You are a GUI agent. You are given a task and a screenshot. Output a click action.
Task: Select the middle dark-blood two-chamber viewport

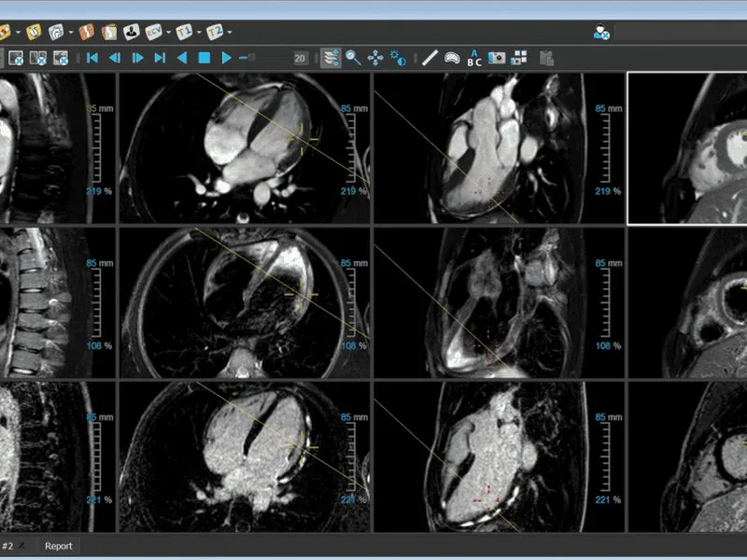point(500,302)
